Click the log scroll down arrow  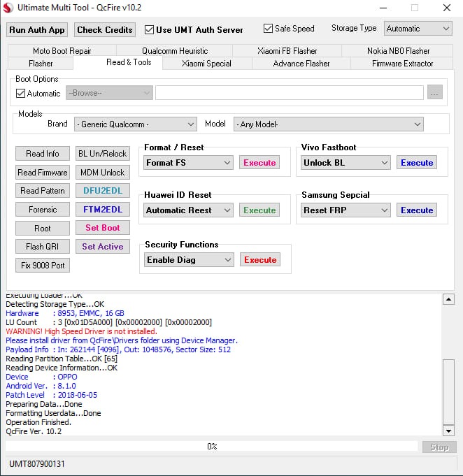(x=448, y=431)
